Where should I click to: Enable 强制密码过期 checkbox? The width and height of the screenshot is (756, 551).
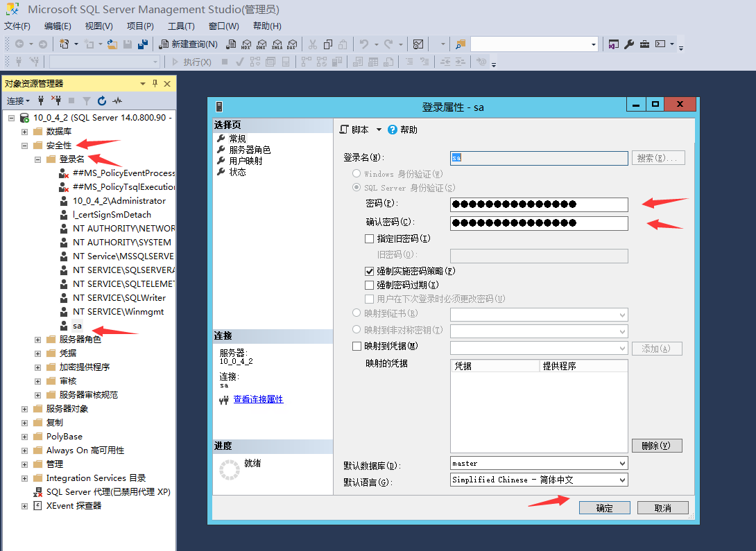click(x=370, y=285)
